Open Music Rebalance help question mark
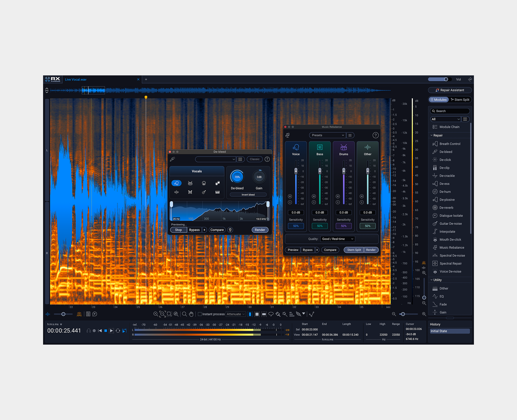517x420 pixels. point(376,135)
